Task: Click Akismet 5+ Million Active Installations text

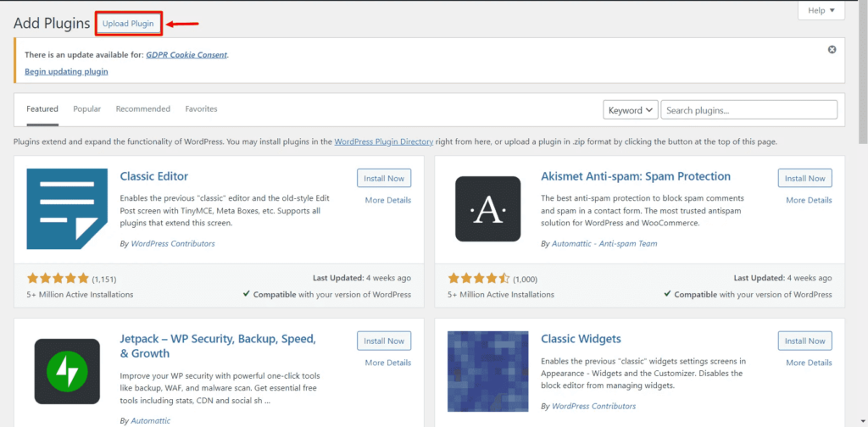Action: point(501,294)
